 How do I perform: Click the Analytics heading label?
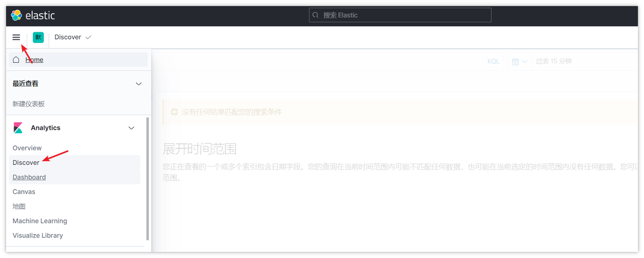click(x=45, y=128)
